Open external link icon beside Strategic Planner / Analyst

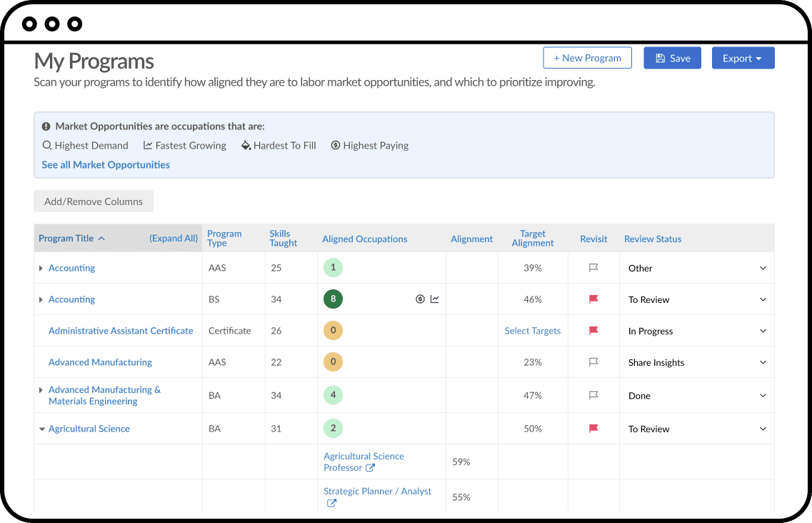coord(331,503)
